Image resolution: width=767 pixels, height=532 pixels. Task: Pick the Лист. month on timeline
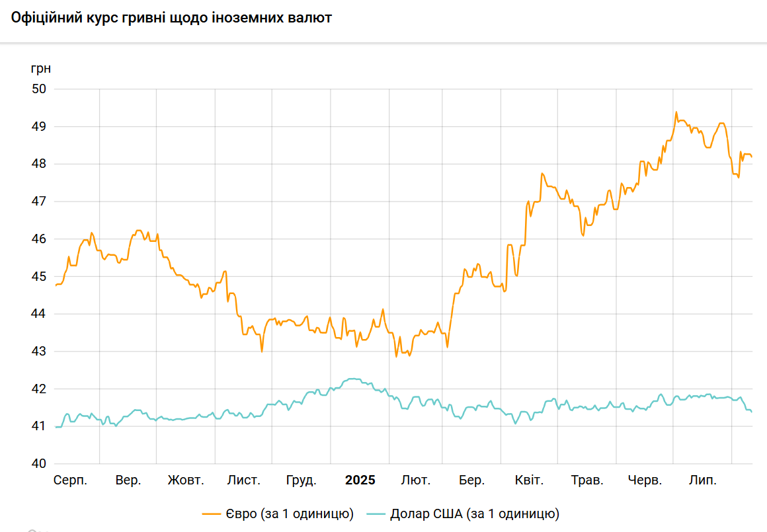tap(243, 480)
